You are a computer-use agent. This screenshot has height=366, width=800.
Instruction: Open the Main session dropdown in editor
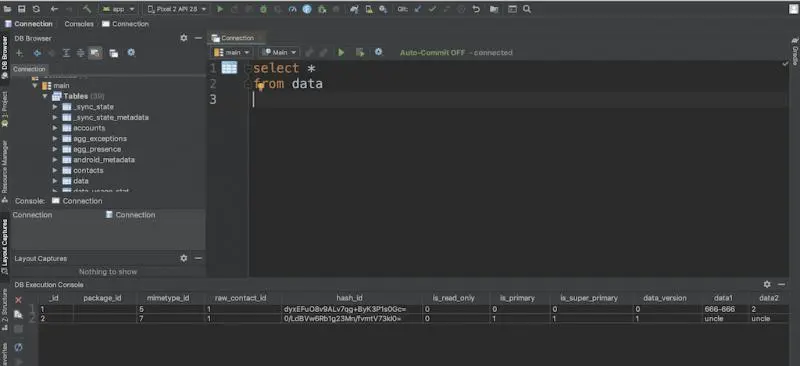click(x=280, y=53)
